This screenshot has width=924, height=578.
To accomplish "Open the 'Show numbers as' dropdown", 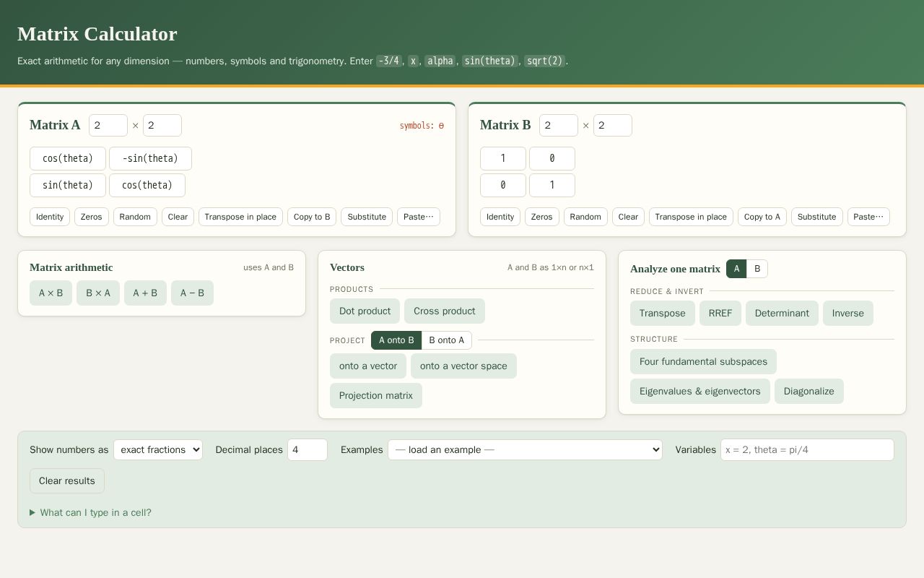I will [x=158, y=449].
